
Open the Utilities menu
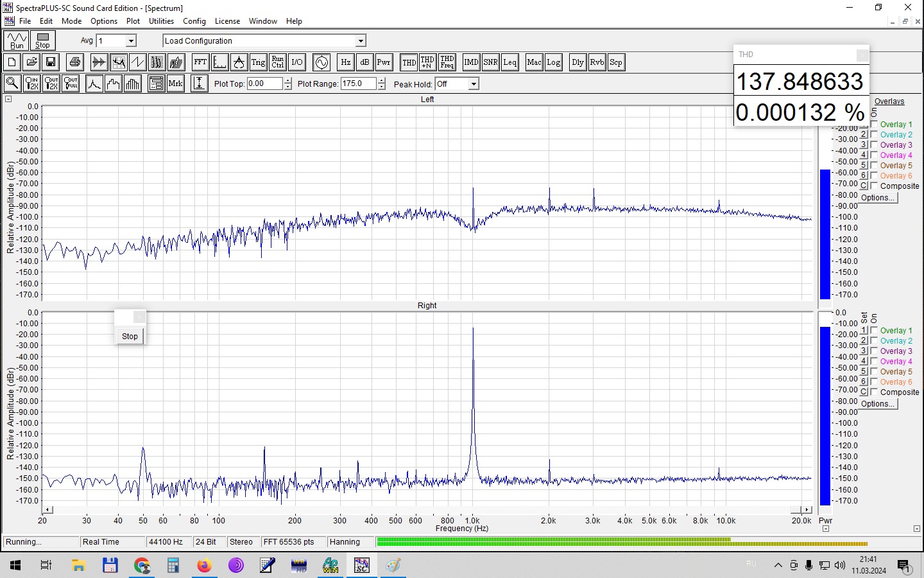click(161, 21)
